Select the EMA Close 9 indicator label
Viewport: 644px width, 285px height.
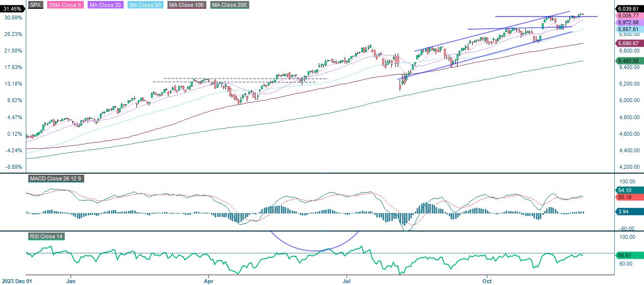point(65,5)
